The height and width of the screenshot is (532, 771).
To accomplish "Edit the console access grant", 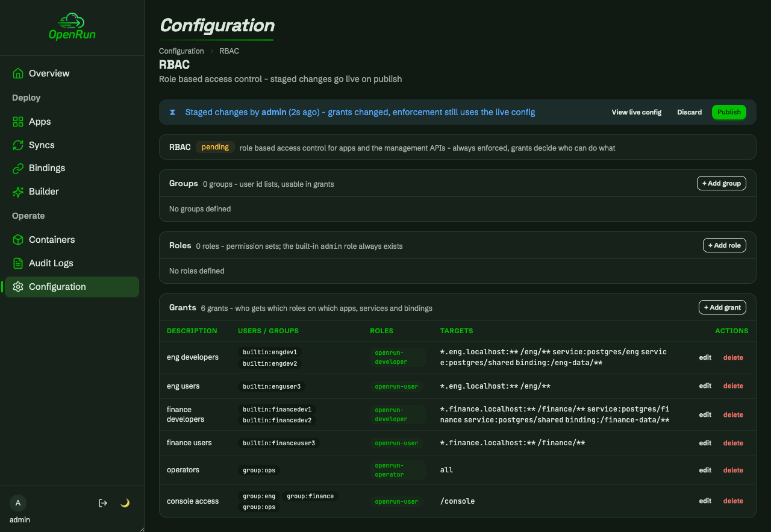I will pyautogui.click(x=705, y=501).
